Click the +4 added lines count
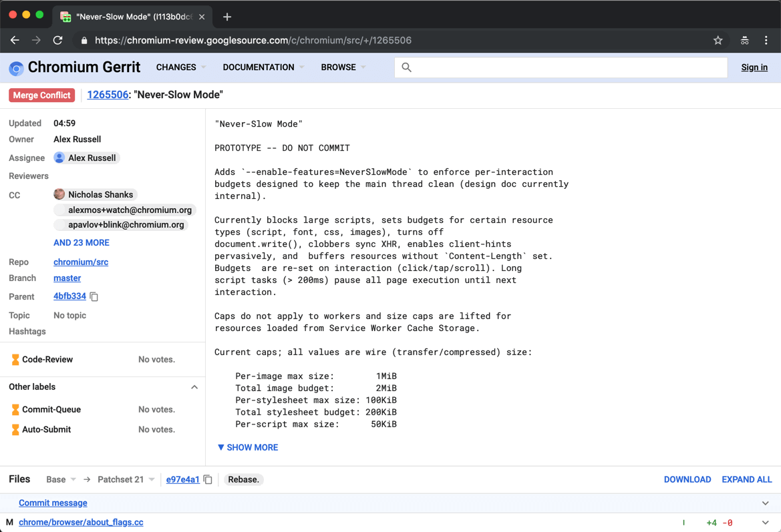Image resolution: width=781 pixels, height=532 pixels. pos(712,523)
